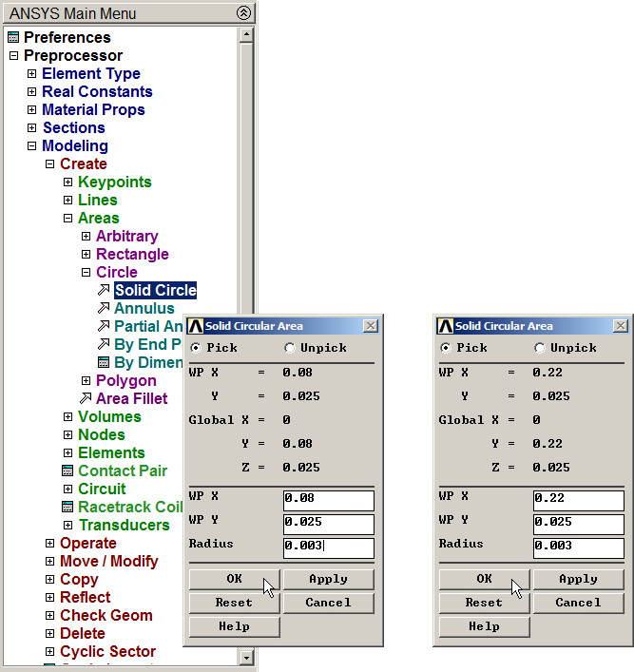The height and width of the screenshot is (672, 634).
Task: Click the Preferences dialog icon
Action: (13, 38)
